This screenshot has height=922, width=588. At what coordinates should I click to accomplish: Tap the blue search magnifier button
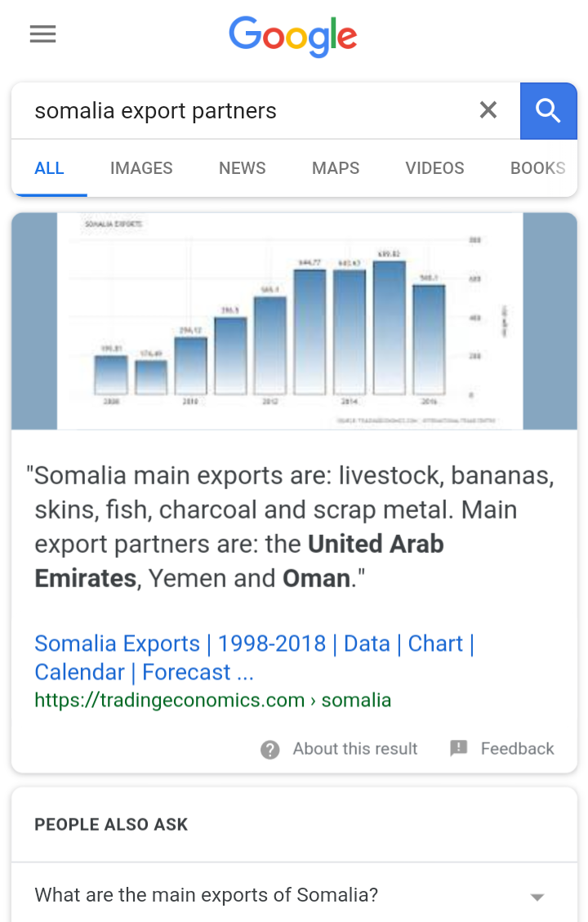[x=548, y=110]
